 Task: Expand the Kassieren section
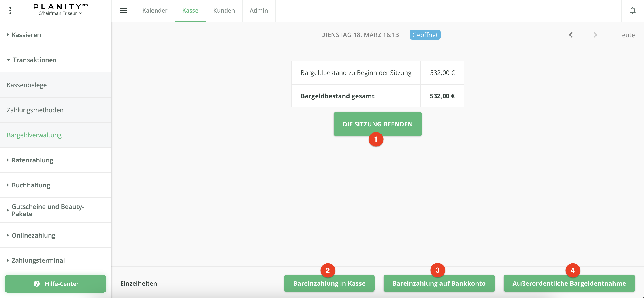(26, 35)
